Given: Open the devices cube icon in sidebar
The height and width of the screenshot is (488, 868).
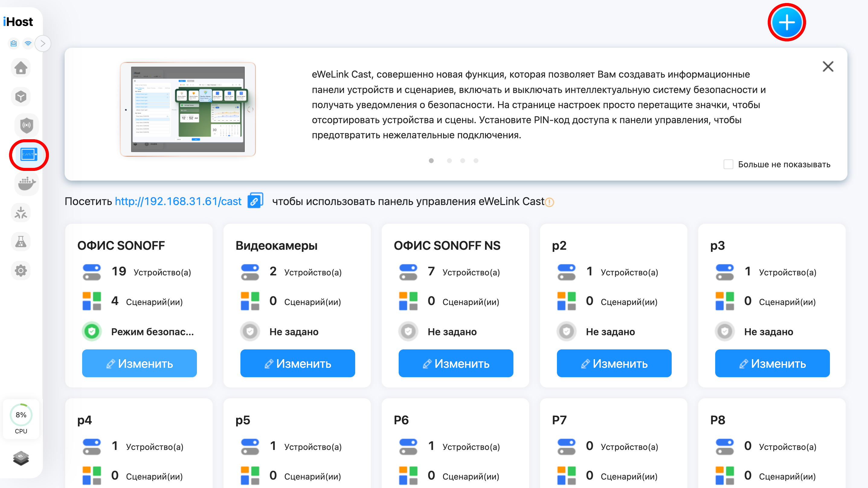Looking at the screenshot, I should point(21,97).
